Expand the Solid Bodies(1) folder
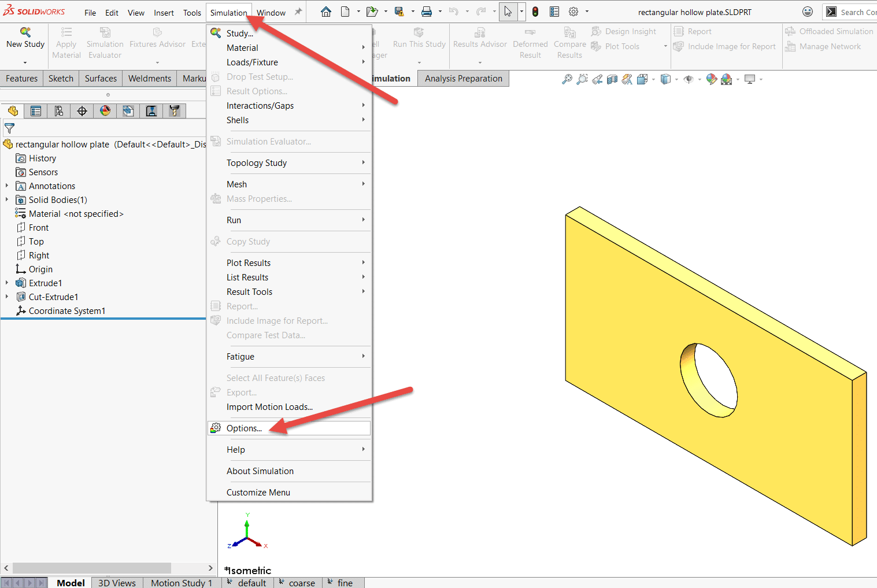The image size is (877, 588). click(7, 199)
